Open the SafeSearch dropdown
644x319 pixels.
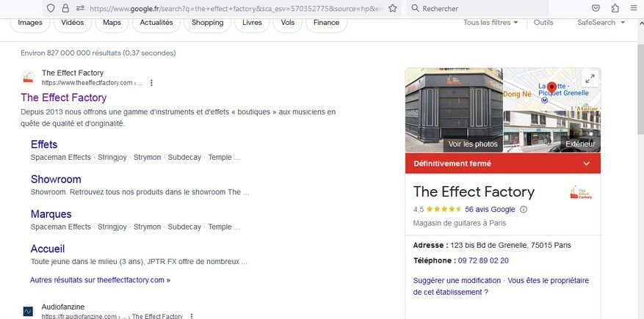point(601,23)
